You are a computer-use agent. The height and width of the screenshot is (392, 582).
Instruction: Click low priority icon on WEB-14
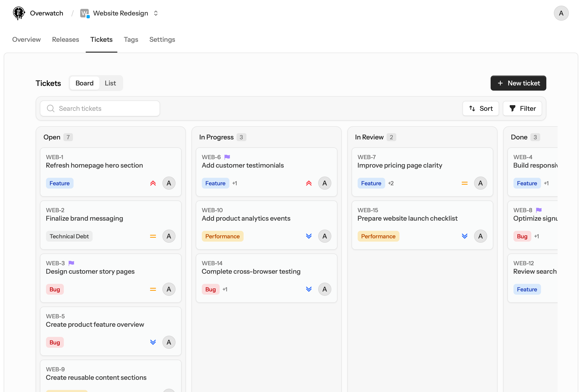coord(309,289)
